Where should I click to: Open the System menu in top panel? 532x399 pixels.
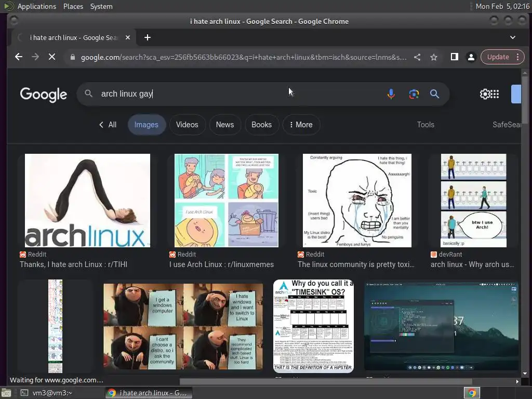101,6
